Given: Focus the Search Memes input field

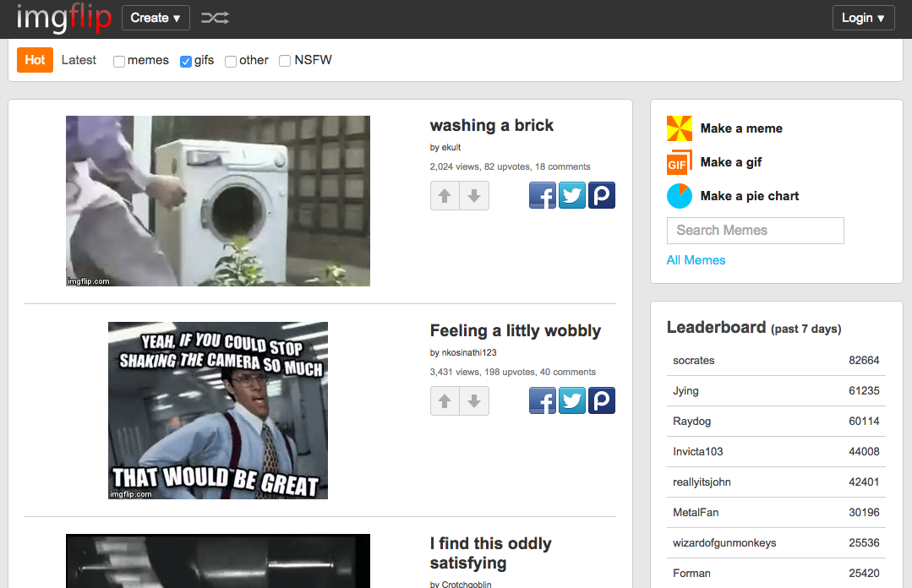Looking at the screenshot, I should point(755,231).
